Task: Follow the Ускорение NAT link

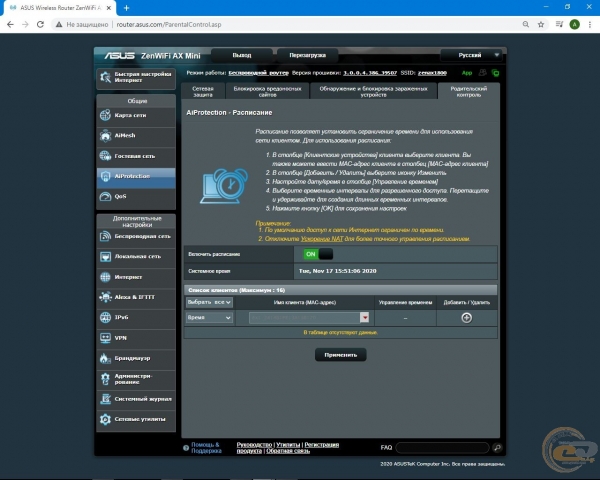Action: pos(322,239)
